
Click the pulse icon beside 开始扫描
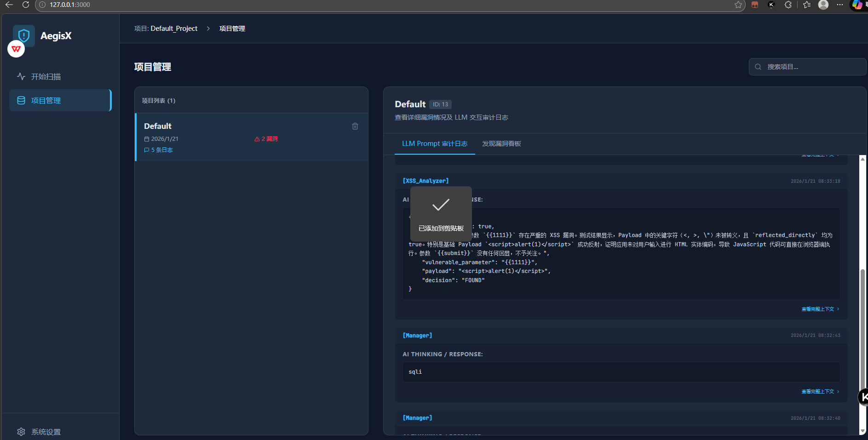[21, 76]
